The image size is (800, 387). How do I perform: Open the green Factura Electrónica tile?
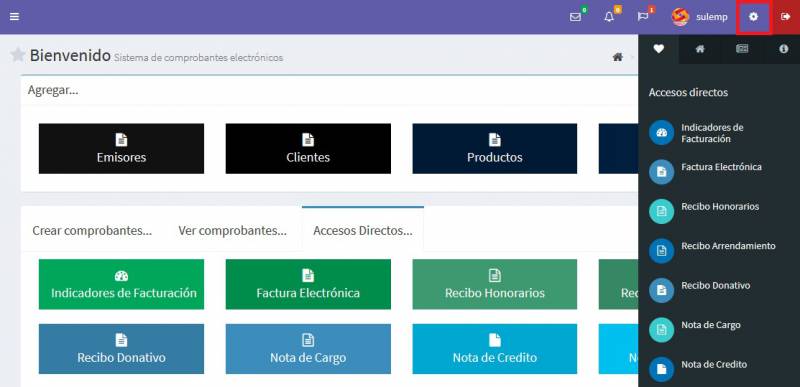click(308, 284)
